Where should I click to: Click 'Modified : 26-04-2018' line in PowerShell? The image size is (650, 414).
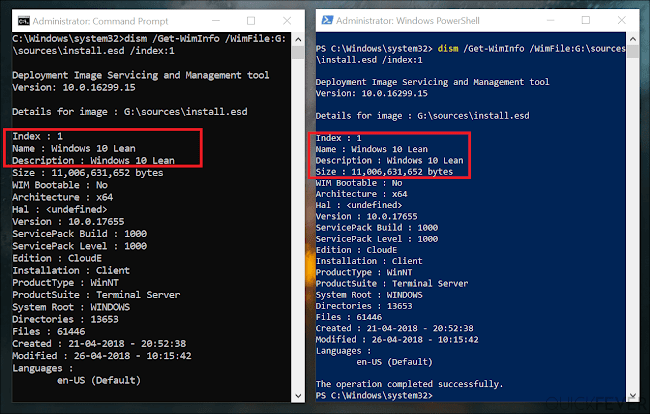click(x=397, y=339)
